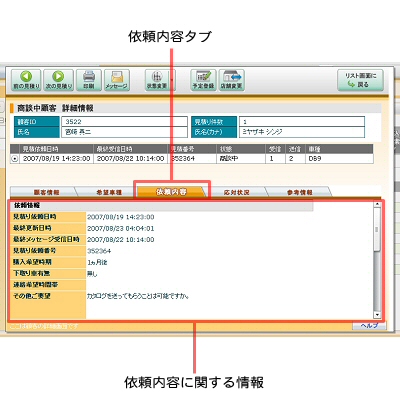This screenshot has height=400, width=400.
Task: Click the scroll up arrow in request panel
Action: click(377, 204)
